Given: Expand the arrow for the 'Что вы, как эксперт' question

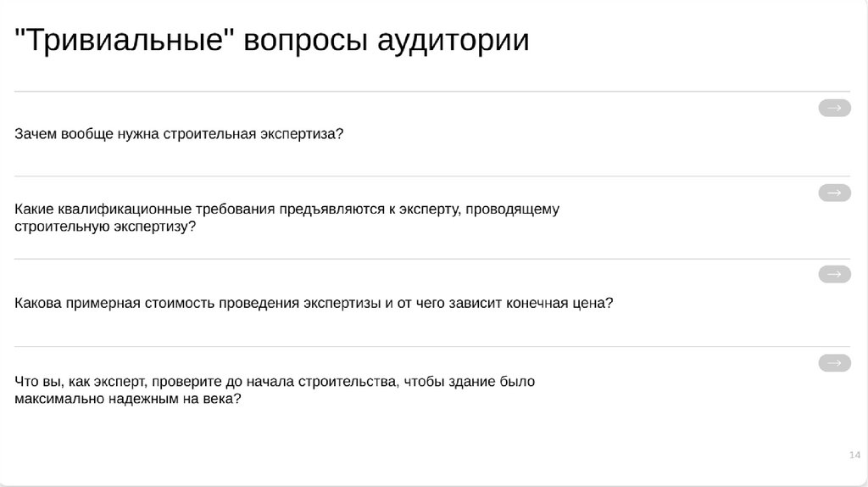Looking at the screenshot, I should [x=834, y=363].
